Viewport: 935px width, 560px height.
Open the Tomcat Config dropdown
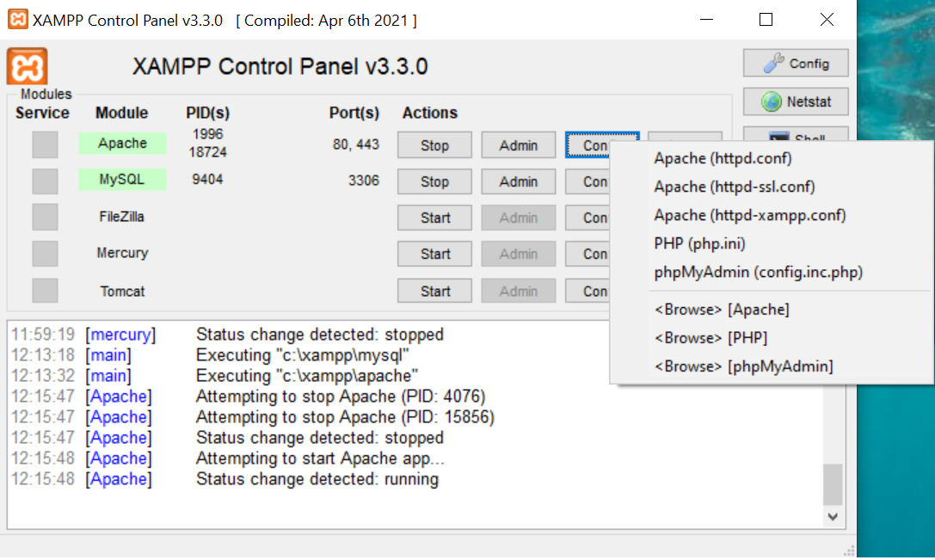coord(588,291)
